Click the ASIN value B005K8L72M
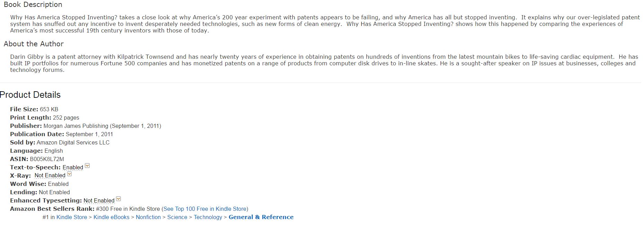The width and height of the screenshot is (644, 226). click(47, 159)
